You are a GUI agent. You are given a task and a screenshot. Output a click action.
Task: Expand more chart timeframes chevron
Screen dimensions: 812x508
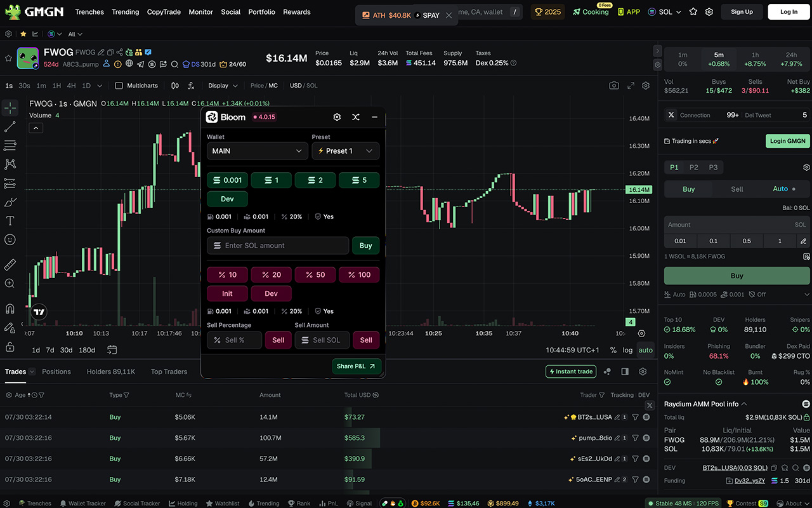[x=100, y=86]
